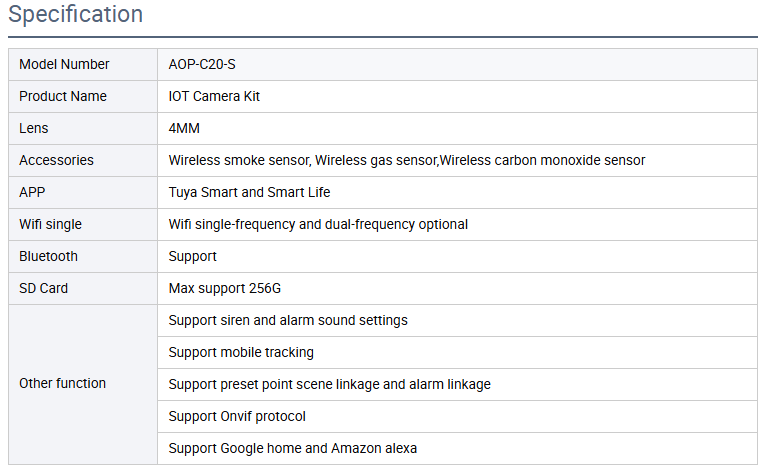Select the Lens row label
This screenshot has width=763, height=470.
(x=34, y=129)
